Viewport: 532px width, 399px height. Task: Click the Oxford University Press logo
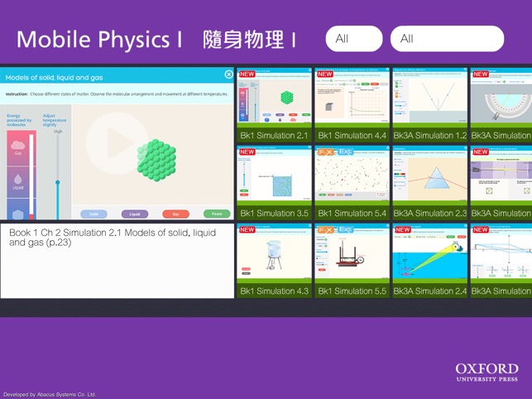486,373
